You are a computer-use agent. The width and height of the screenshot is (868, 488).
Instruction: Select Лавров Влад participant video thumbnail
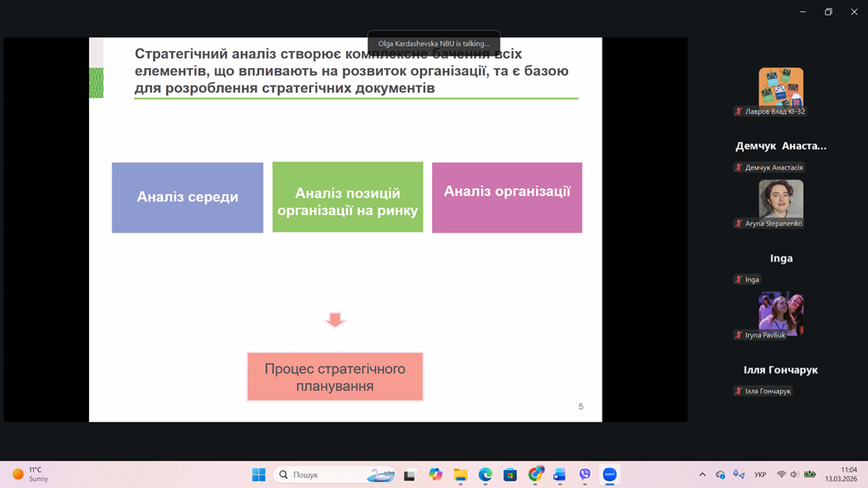pos(781,87)
